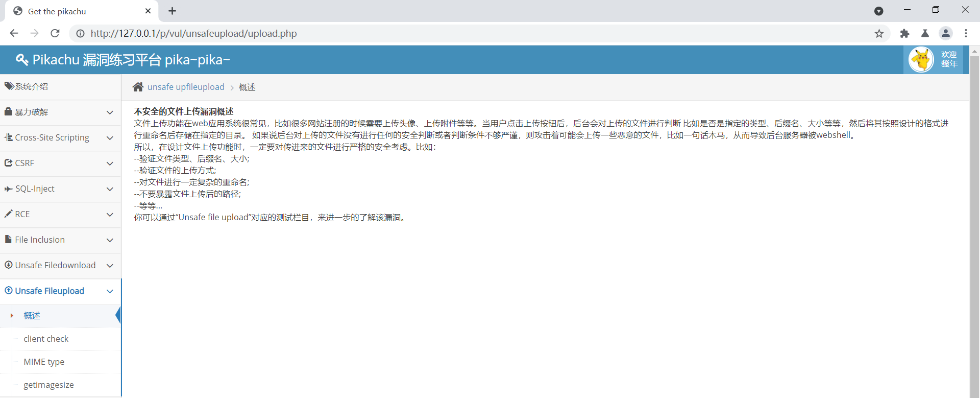The image size is (980, 398).
Task: Collapse the Unsafe Fileupload chevron
Action: point(110,291)
